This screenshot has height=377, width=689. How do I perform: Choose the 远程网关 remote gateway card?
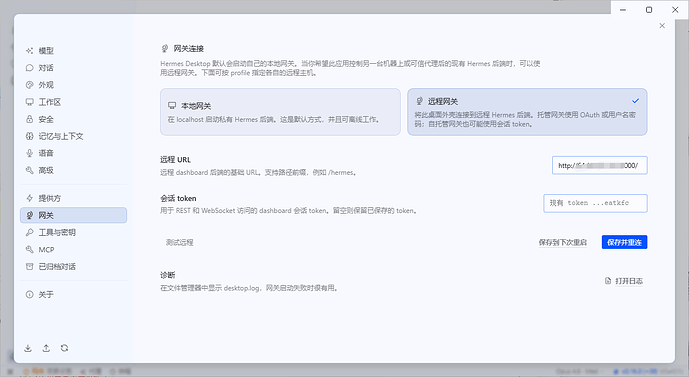(527, 112)
